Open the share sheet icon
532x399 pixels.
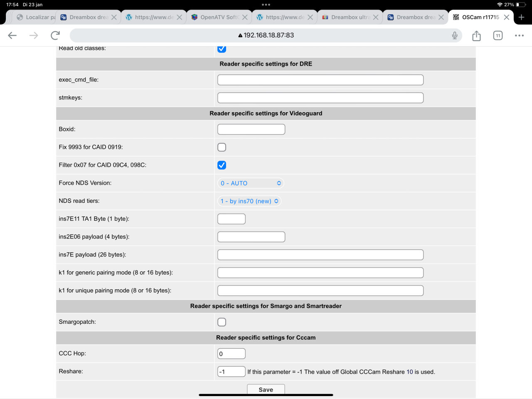click(476, 36)
